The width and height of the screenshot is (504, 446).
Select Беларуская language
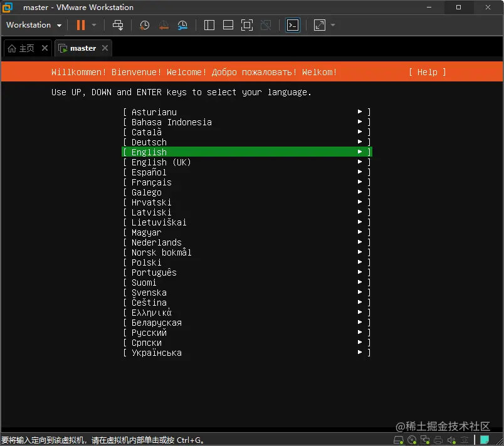click(x=247, y=323)
